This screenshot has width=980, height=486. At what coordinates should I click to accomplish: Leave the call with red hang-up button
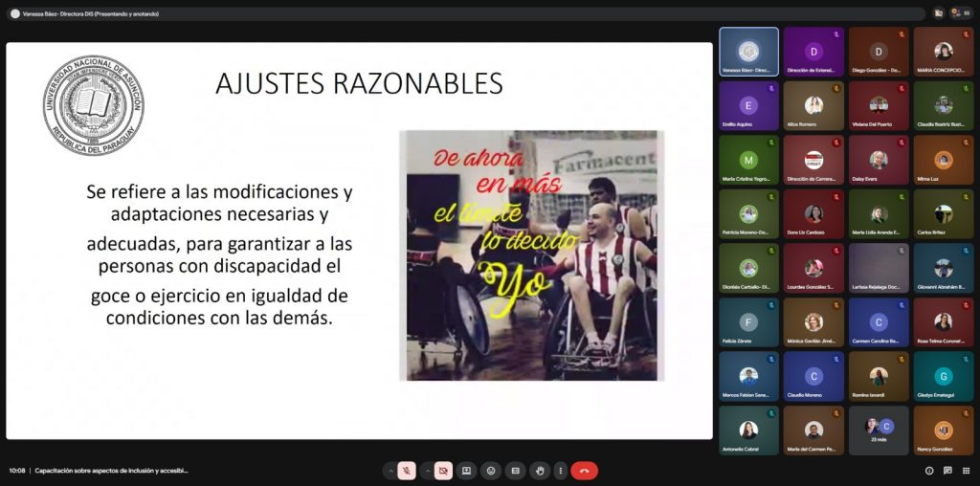tap(585, 471)
